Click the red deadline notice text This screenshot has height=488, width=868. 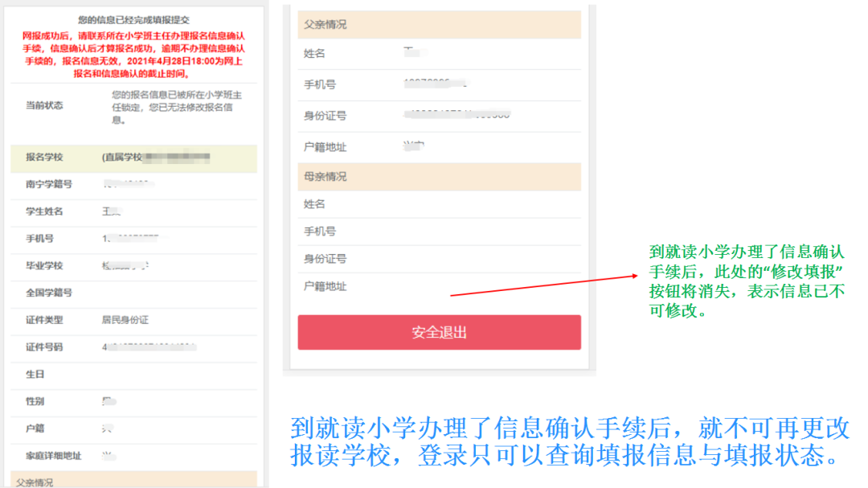click(133, 55)
